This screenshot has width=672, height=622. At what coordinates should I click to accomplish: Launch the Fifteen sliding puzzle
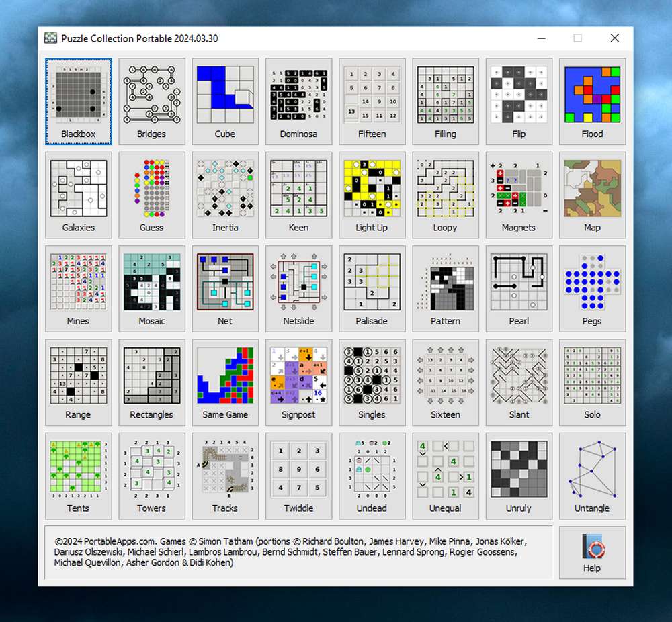tap(372, 101)
